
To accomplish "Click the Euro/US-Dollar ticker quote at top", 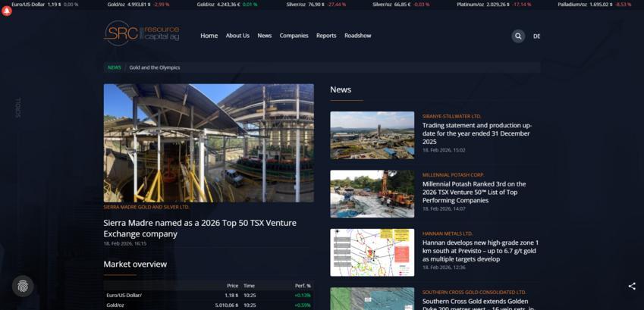I will click(45, 5).
